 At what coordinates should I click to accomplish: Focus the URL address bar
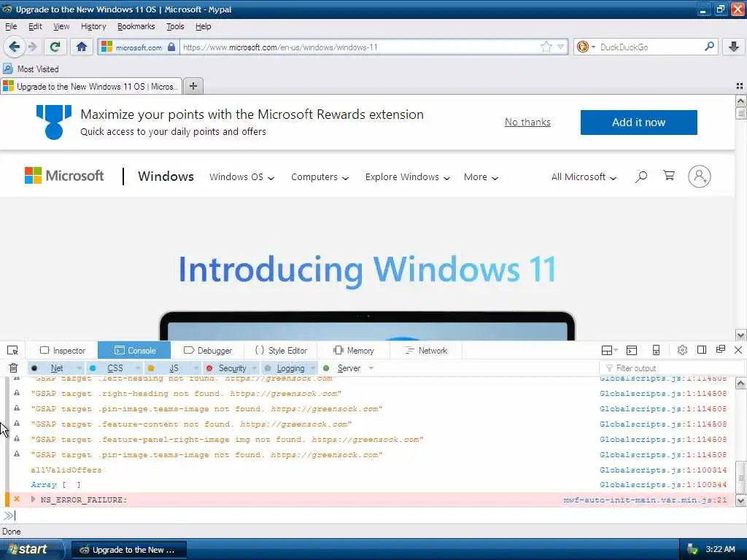360,47
